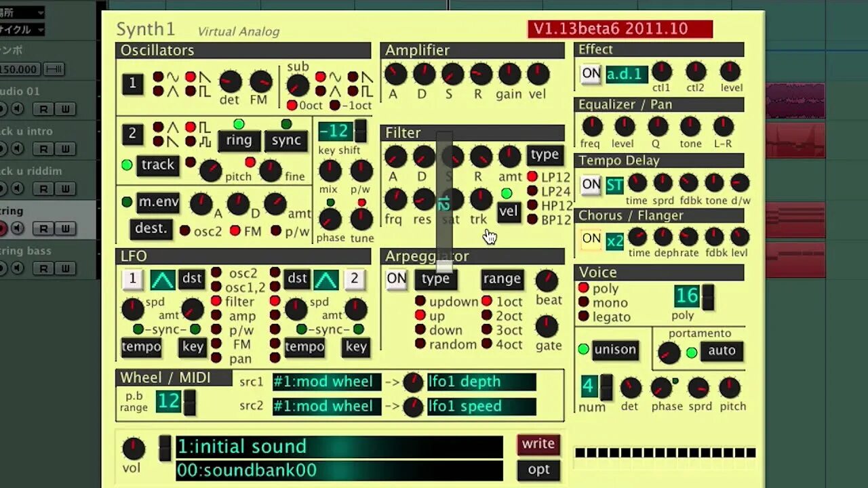The width and height of the screenshot is (868, 488).
Task: Select the LP24 filter type
Action: point(533,191)
